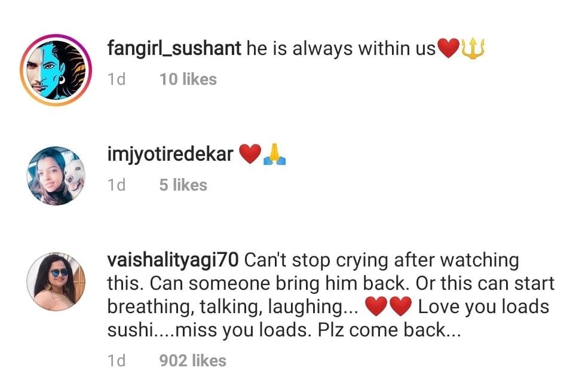Click the second red heart in vaishalityagi70's comment
This screenshot has height=392, width=573.
click(400, 307)
